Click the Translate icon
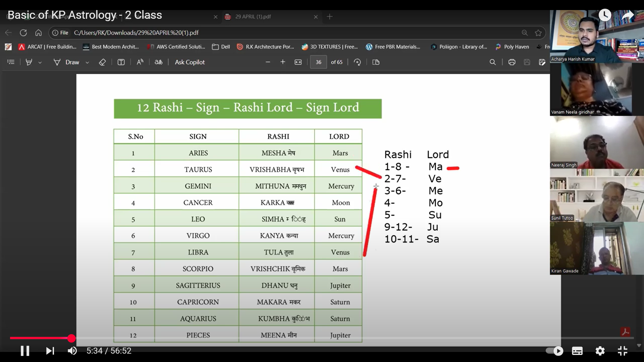Screen dimensions: 644x362 click(158, 62)
